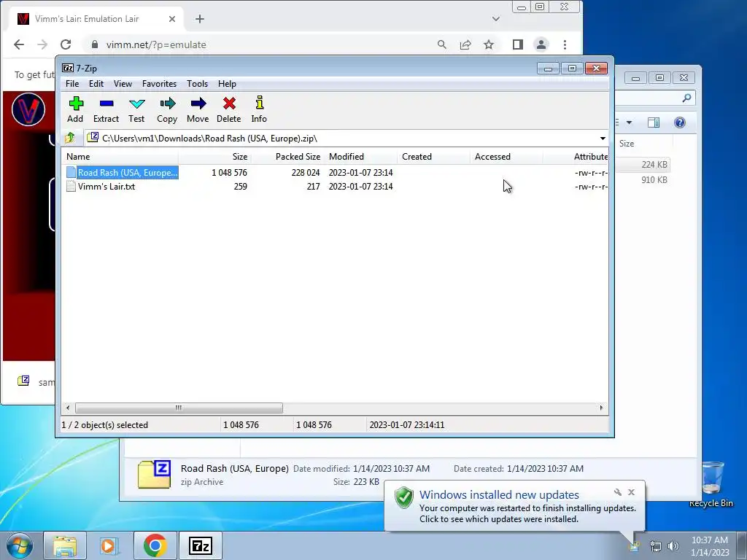Image resolution: width=747 pixels, height=560 pixels.
Task: Toggle Explorer preview pane icon
Action: pyautogui.click(x=654, y=122)
